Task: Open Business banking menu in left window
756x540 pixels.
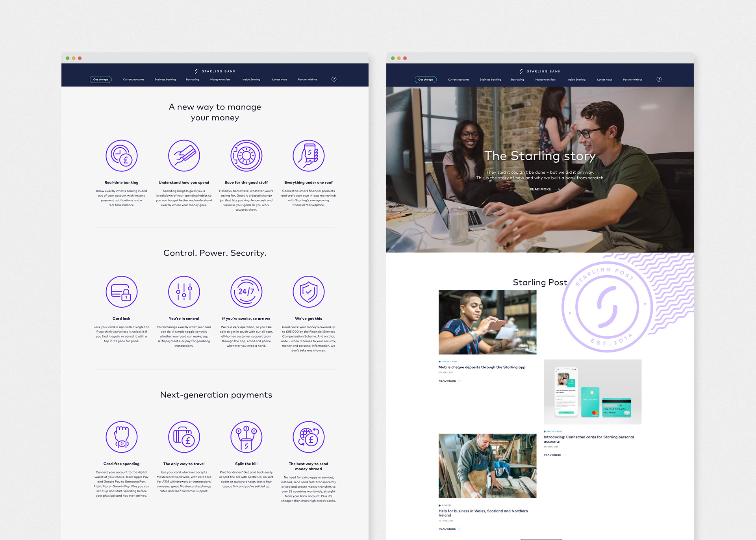Action: pos(165,80)
